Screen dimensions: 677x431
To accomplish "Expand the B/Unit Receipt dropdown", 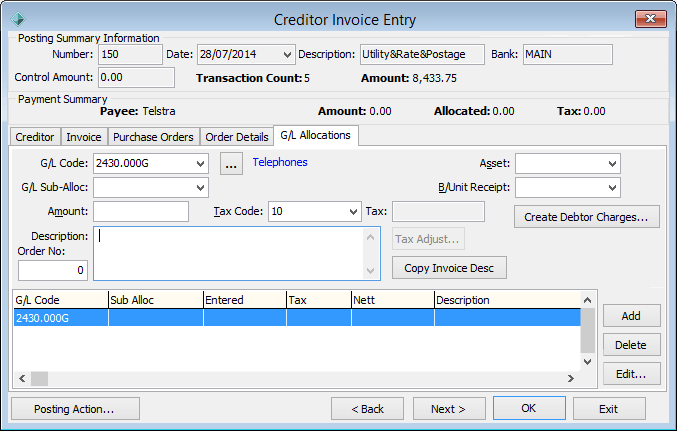I will point(612,187).
